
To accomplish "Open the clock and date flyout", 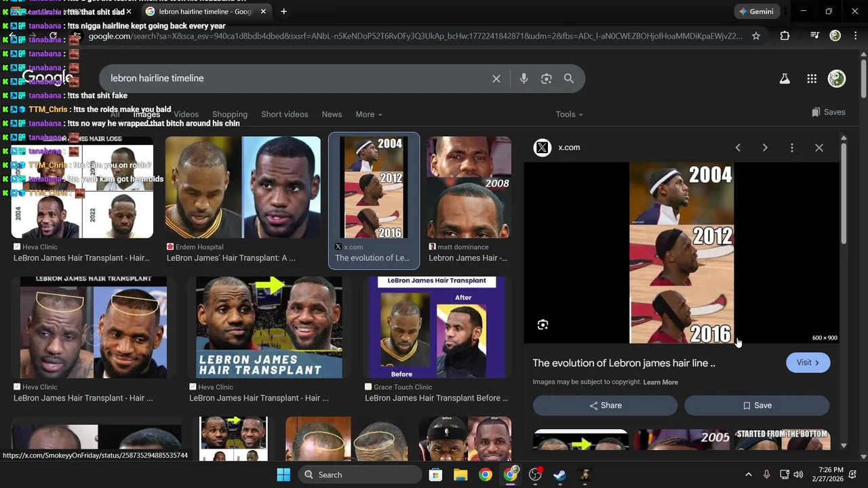I will pyautogui.click(x=831, y=474).
